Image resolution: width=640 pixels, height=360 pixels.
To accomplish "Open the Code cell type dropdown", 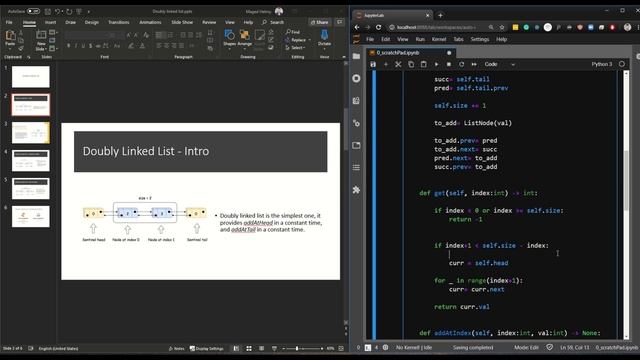I will click(x=500, y=64).
